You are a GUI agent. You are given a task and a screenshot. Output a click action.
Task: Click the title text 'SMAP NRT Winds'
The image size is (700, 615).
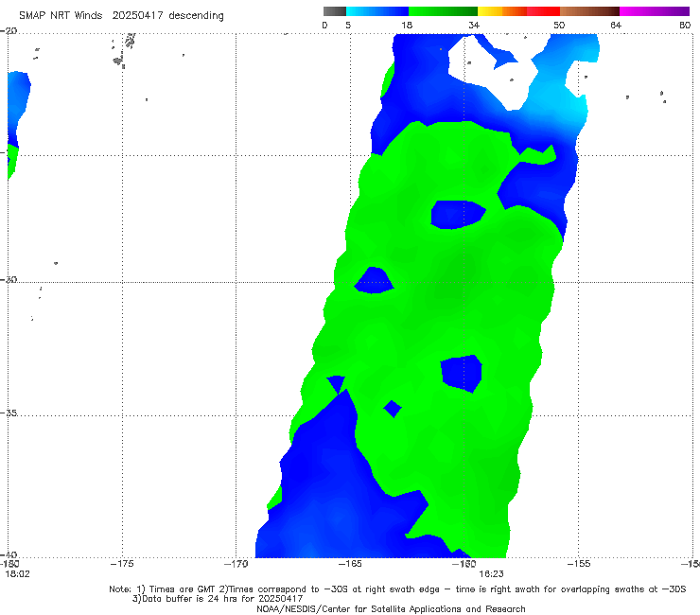pyautogui.click(x=61, y=16)
